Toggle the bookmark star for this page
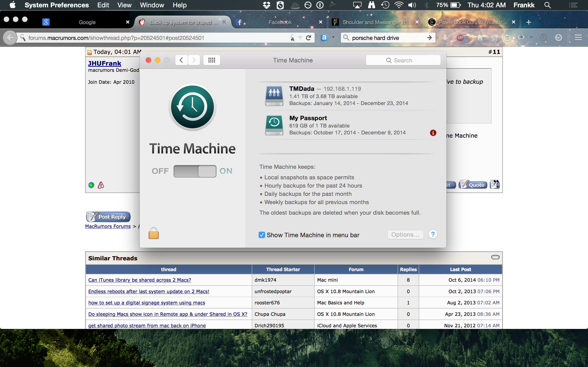 click(495, 38)
